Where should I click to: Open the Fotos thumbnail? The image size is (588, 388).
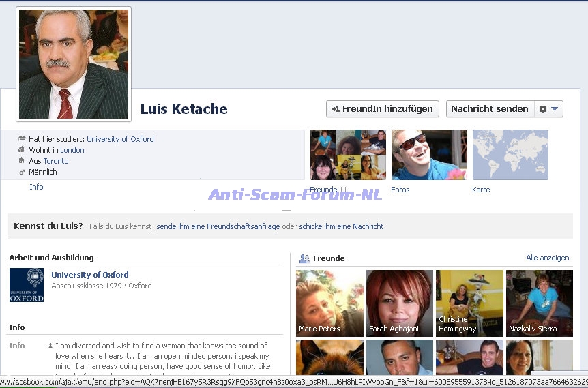[x=429, y=155]
